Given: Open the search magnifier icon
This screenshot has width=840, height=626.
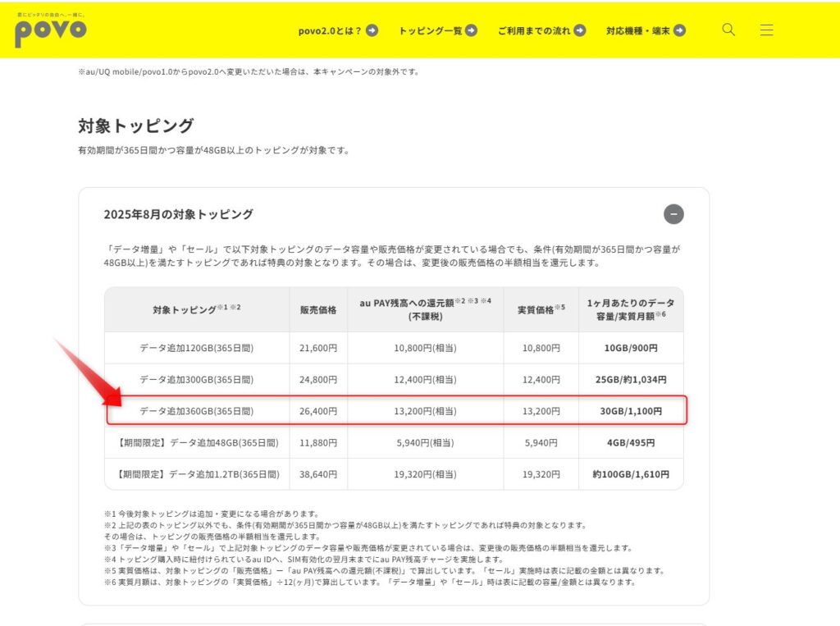Looking at the screenshot, I should point(728,30).
